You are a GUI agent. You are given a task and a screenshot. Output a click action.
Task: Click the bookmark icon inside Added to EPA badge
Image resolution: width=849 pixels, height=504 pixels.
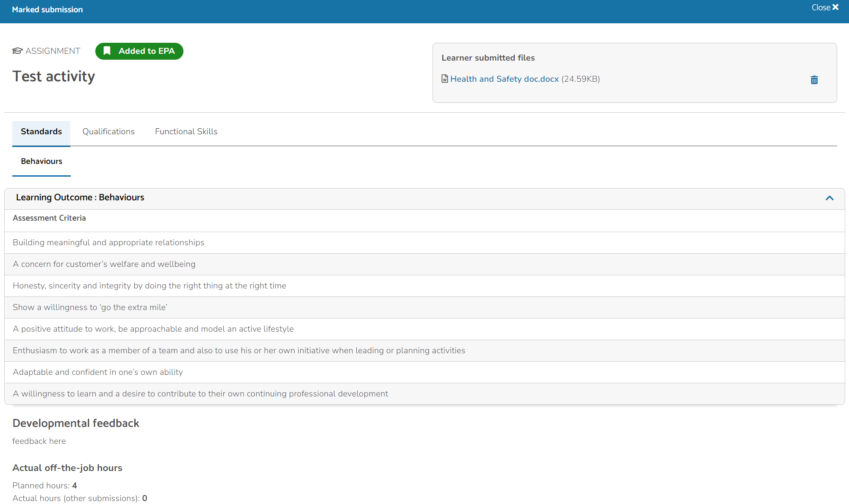(x=107, y=51)
